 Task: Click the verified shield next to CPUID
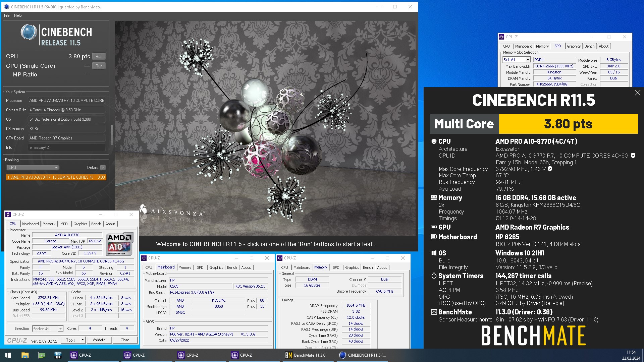click(633, 156)
